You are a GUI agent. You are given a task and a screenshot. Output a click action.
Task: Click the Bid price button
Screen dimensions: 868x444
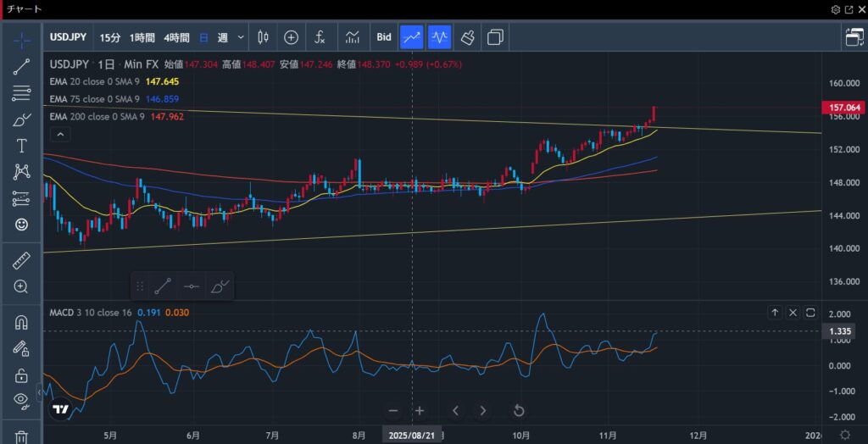[x=384, y=37]
